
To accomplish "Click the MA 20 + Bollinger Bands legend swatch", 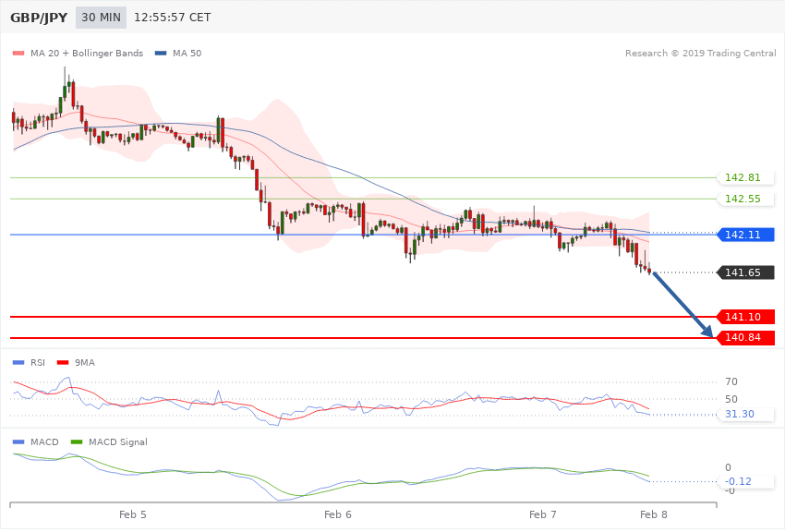I will (18, 53).
